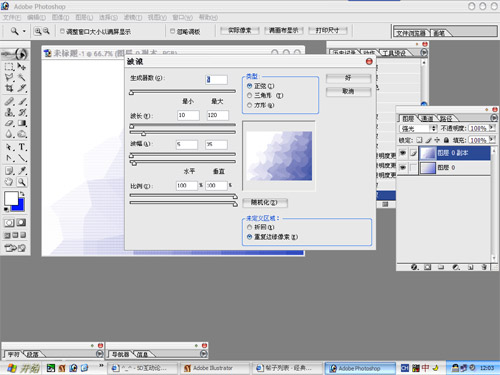500x375 pixels.
Task: Expand the 不透明度 opacity slider arrow
Action: coord(492,128)
